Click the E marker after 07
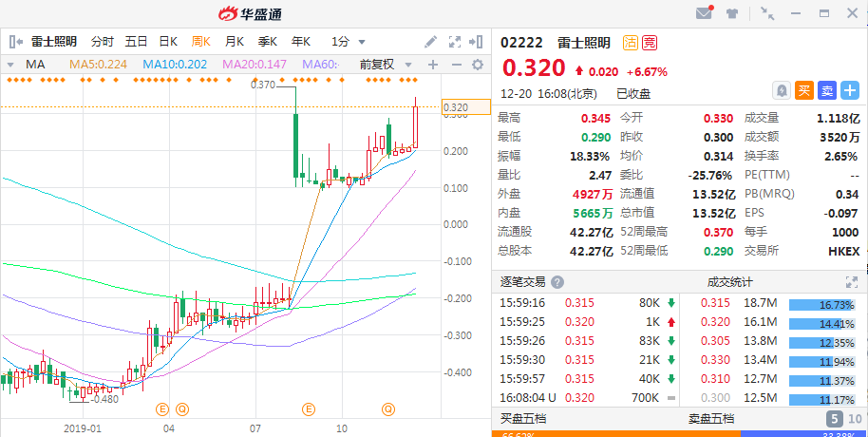The height and width of the screenshot is (437, 868). pos(309,409)
